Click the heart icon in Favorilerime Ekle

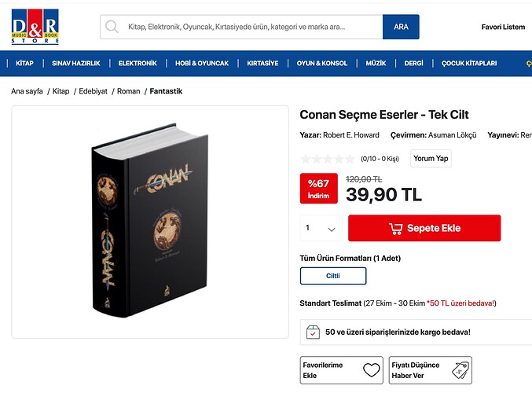coord(371,370)
